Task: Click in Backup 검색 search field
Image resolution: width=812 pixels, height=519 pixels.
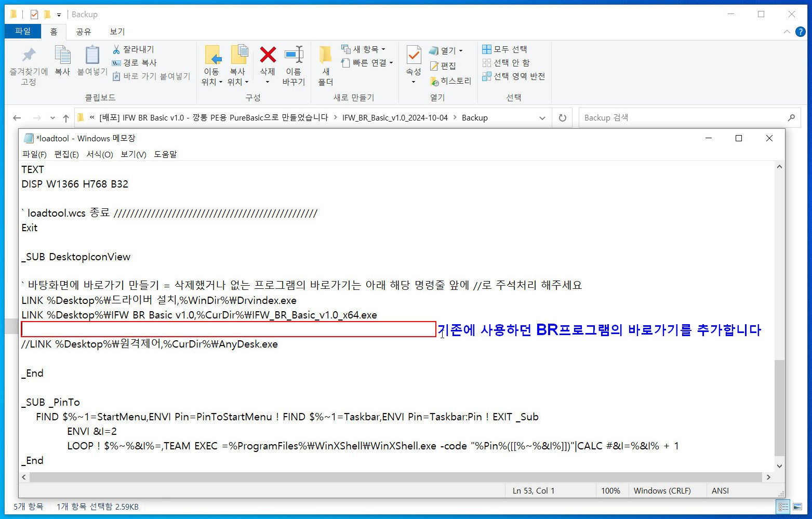Action: tap(682, 118)
